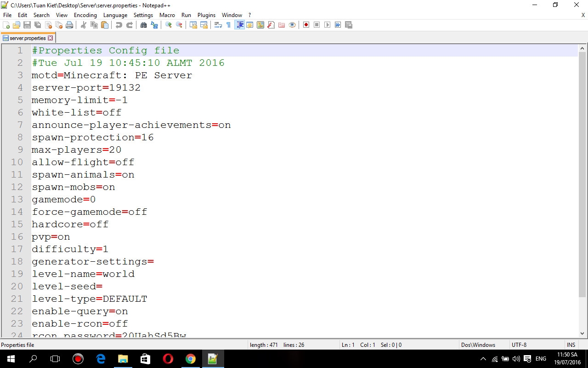Click the Zoom In toolbar icon

(169, 25)
